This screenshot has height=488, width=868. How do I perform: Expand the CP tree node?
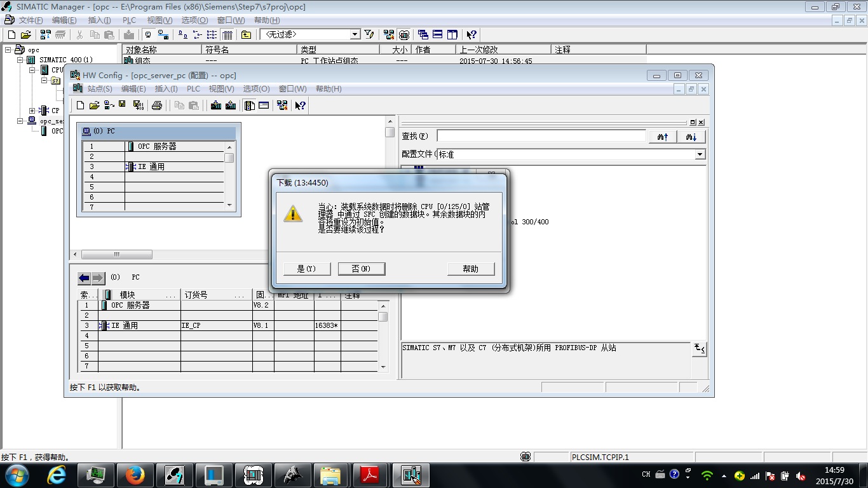pyautogui.click(x=32, y=111)
